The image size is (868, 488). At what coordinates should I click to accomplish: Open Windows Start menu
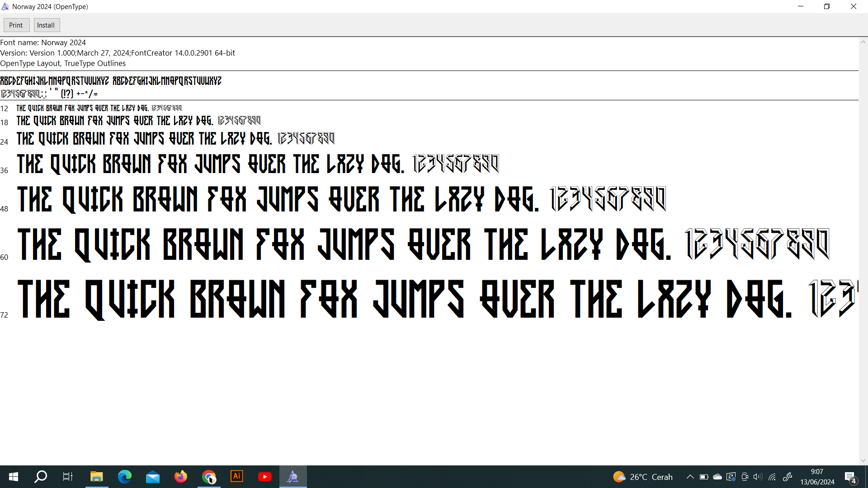pyautogui.click(x=14, y=477)
